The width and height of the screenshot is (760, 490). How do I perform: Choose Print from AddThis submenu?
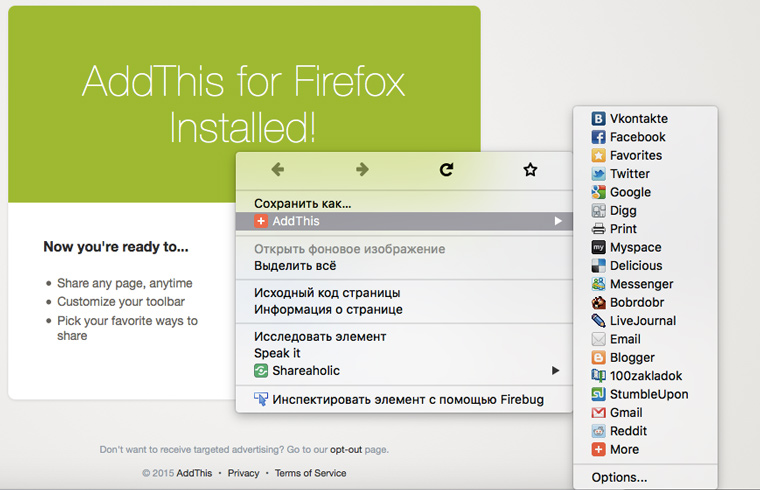coord(645,229)
